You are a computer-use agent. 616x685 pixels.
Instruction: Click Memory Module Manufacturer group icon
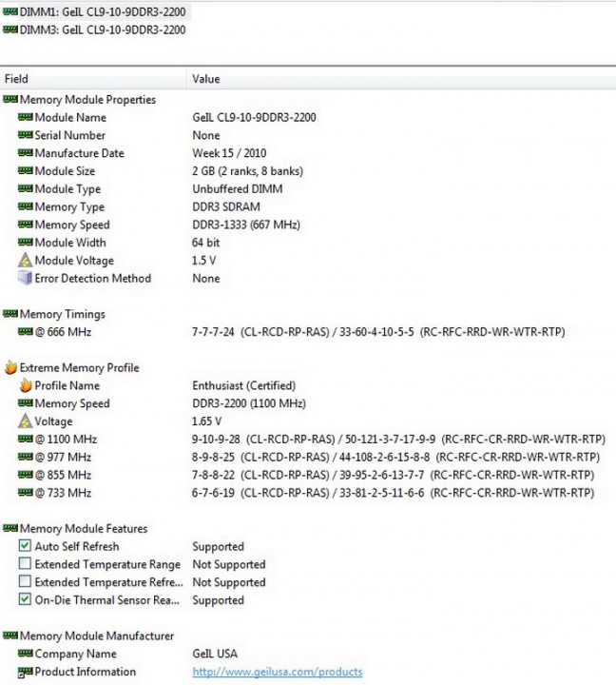click(x=10, y=636)
